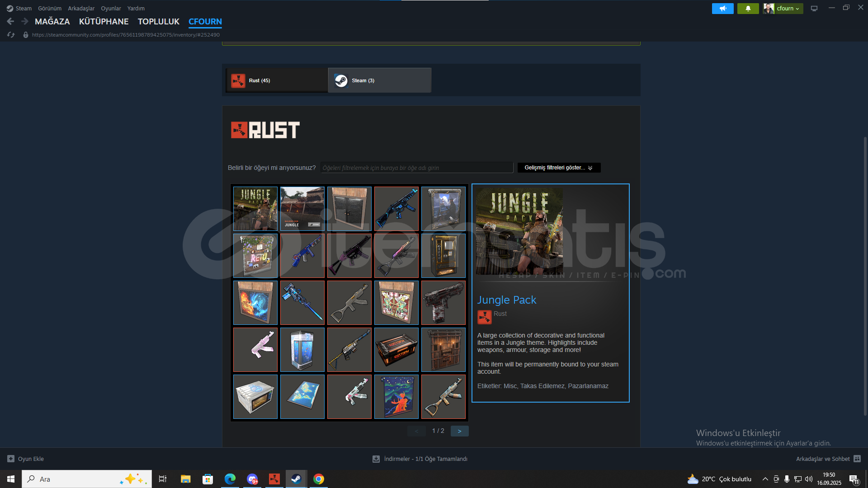Click the item filter search field
This screenshot has width=868, height=488.
417,168
